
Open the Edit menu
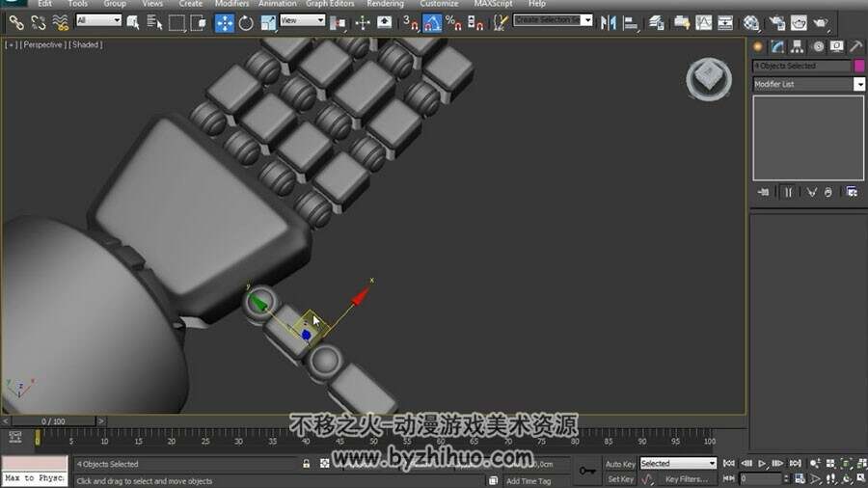point(44,3)
